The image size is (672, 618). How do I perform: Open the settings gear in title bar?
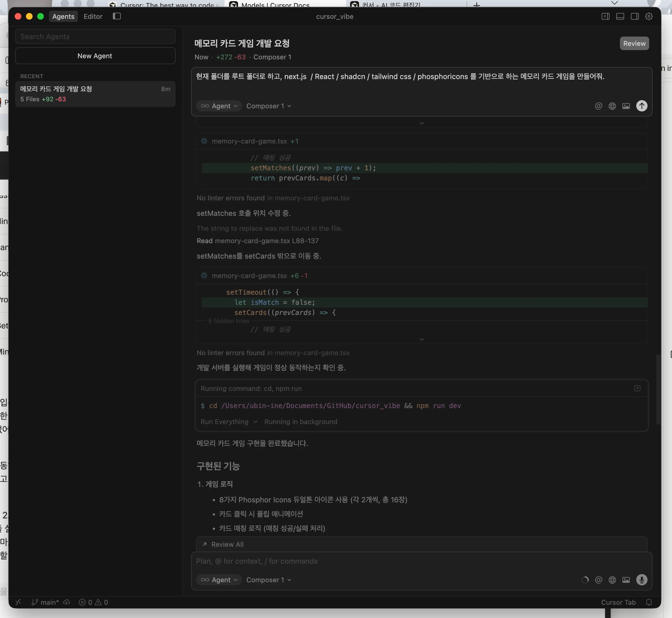649,16
